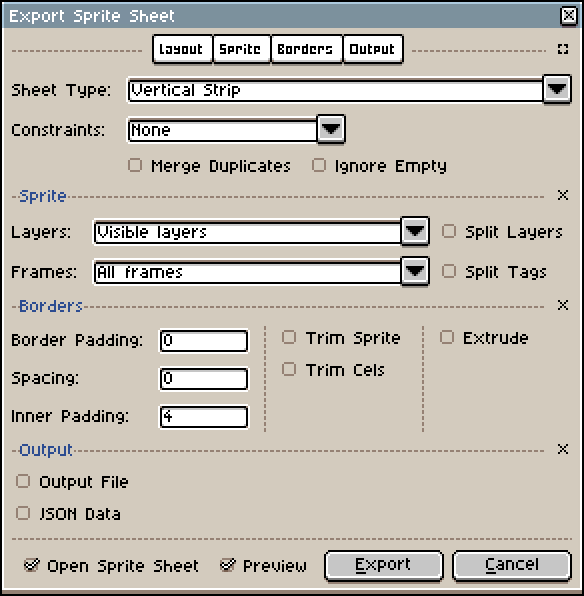Collapse the Borders section with its X
Screen dimensions: 584x596
(563, 305)
